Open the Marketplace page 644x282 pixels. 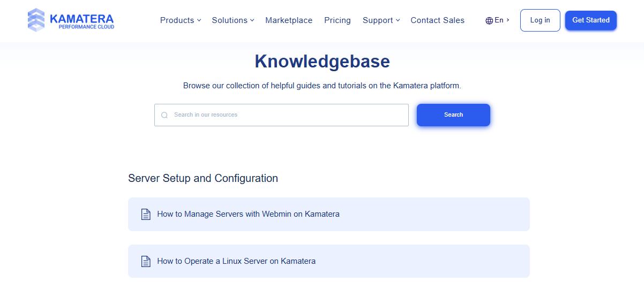289,20
